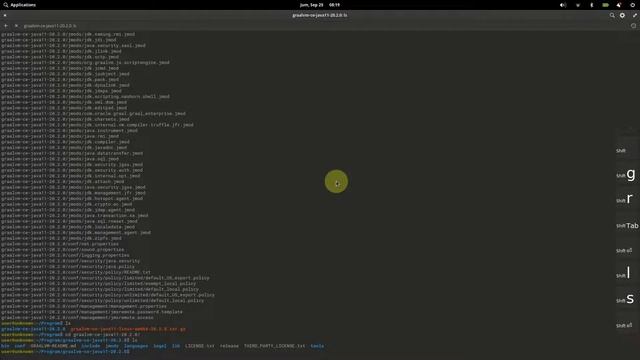Open the Bluetooth indicator
This screenshot has height=360, width=640.
(x=591, y=5)
